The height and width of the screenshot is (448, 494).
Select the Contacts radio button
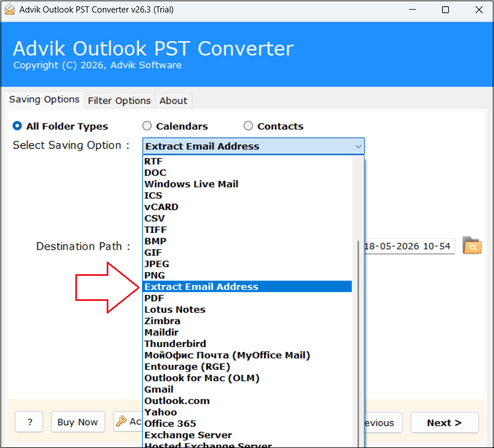click(248, 126)
